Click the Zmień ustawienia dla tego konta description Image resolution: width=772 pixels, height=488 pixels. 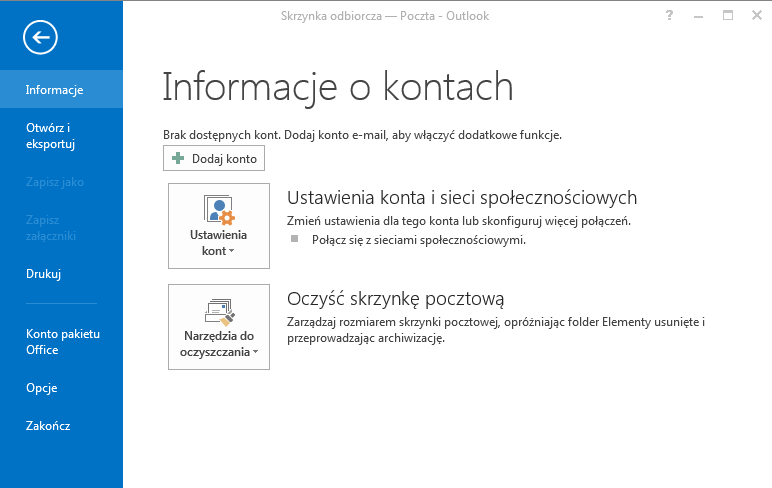[459, 221]
